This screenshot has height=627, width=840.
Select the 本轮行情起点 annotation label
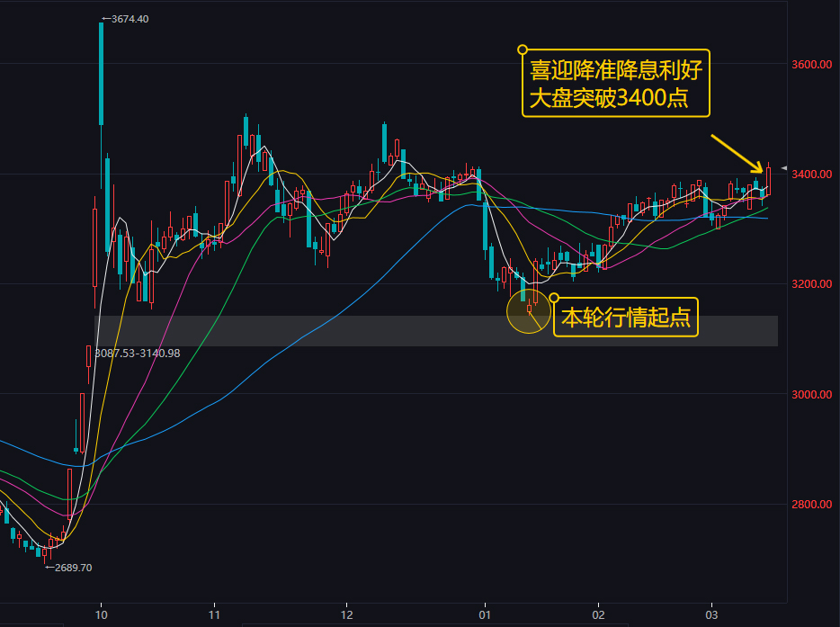pos(626,318)
